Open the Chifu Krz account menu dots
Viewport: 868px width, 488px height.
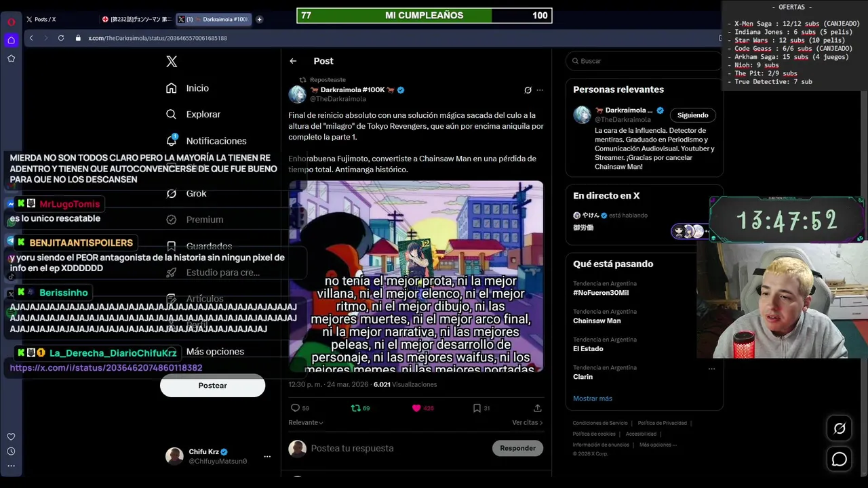(x=267, y=457)
